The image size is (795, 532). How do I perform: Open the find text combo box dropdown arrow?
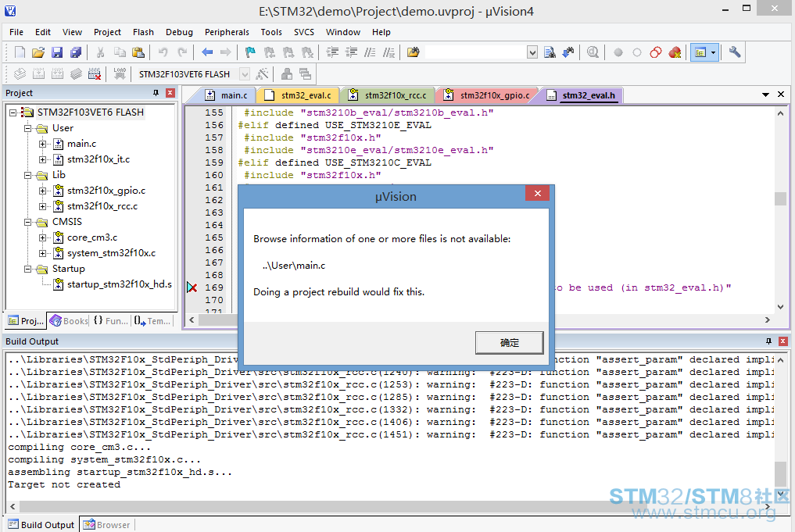[532, 52]
